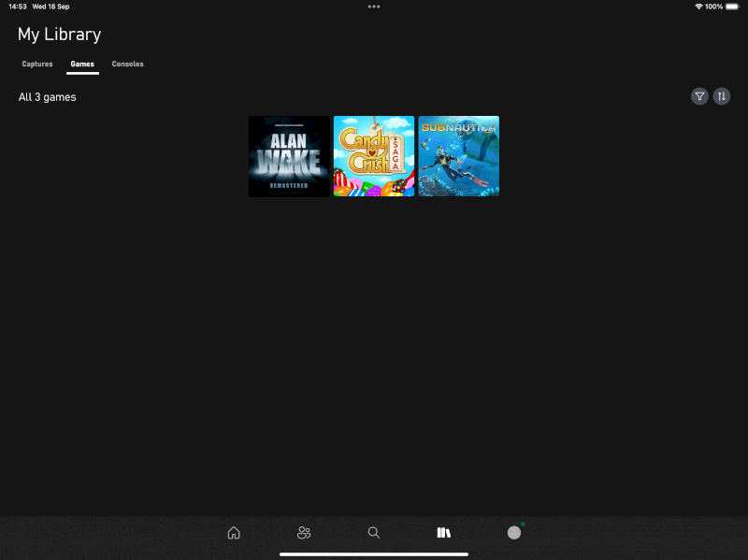The image size is (748, 560).
Task: Select the Library icon in bottom bar
Action: pyautogui.click(x=444, y=533)
